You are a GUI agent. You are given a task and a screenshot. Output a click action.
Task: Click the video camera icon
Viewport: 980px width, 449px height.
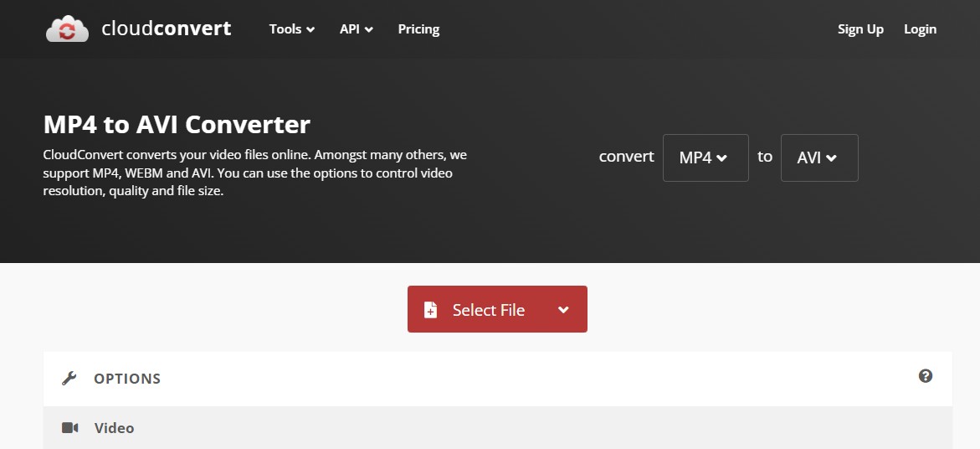tap(70, 428)
